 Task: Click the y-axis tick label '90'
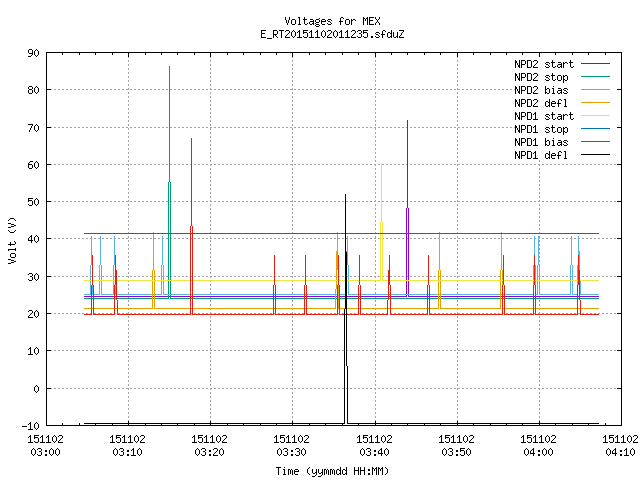tap(33, 53)
